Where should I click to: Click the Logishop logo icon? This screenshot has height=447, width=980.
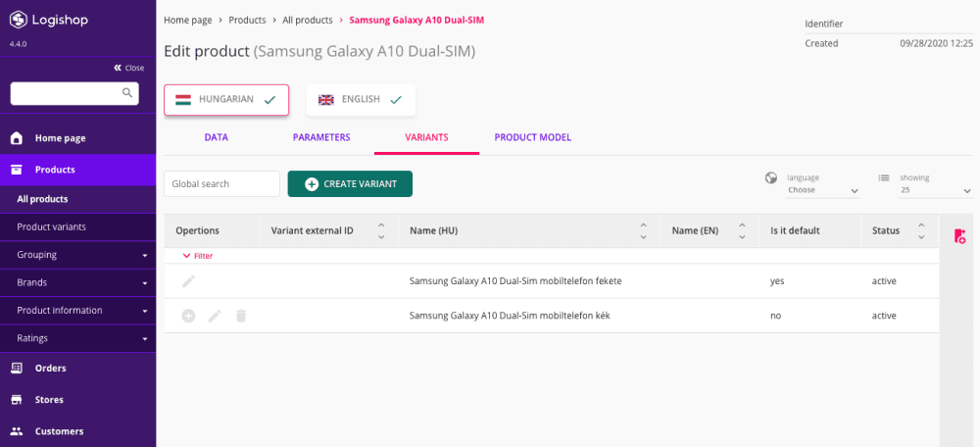tap(18, 20)
